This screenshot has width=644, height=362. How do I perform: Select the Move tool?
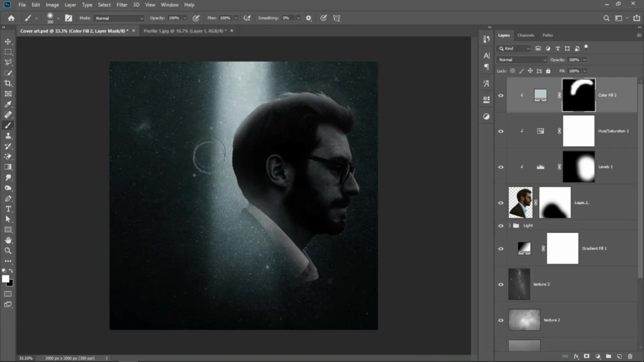click(x=8, y=42)
